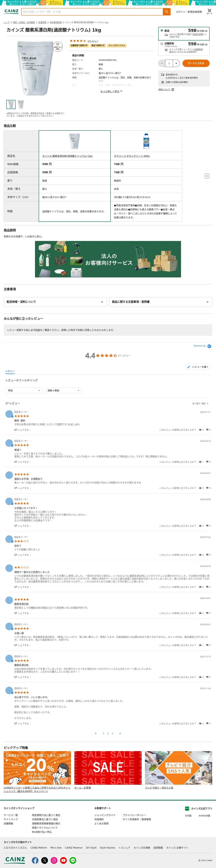Click the 送料について external link icon
216x868 pixels.
(x=173, y=90)
